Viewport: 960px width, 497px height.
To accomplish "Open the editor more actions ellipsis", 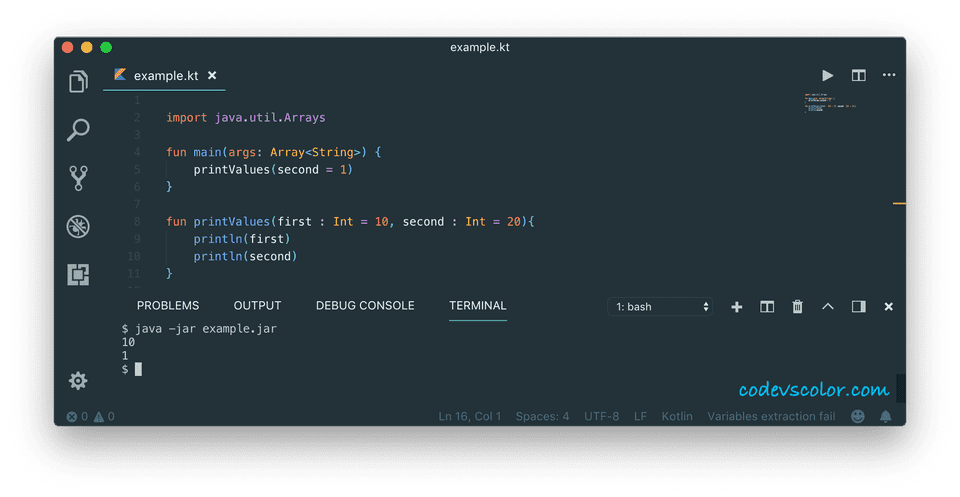I will coord(889,75).
